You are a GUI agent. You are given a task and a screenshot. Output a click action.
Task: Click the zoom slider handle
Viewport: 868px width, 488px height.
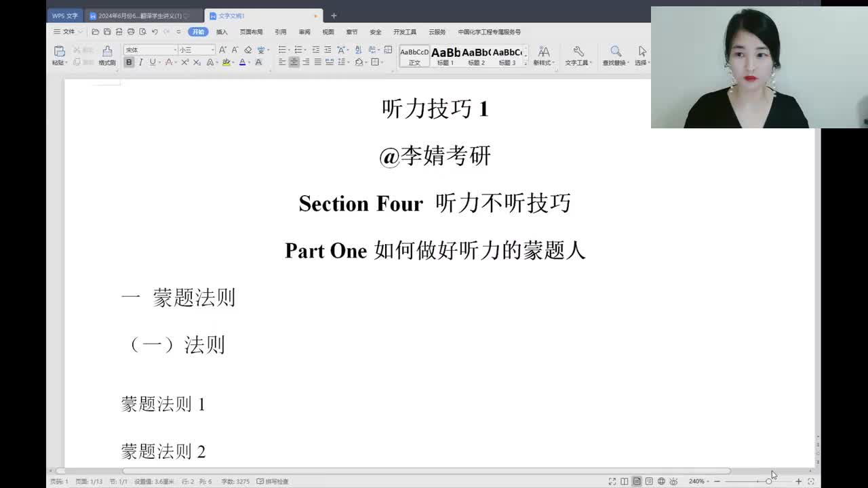(x=768, y=481)
